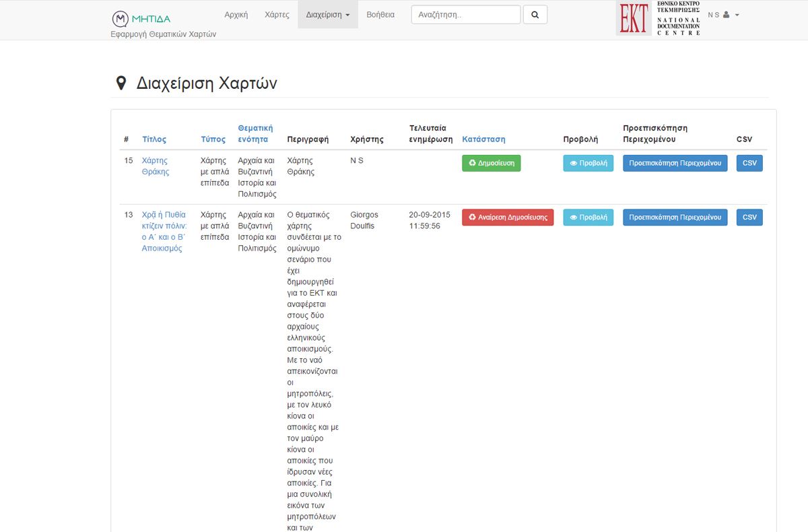808x532 pixels.
Task: Go to the Χάρτες menu item
Action: pyautogui.click(x=277, y=15)
